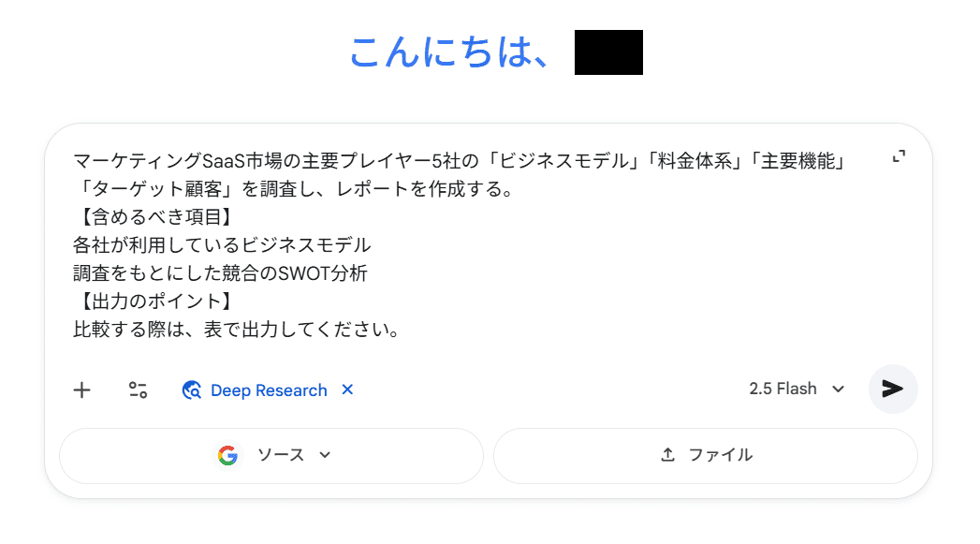Click the ソース button label
Screen dimensions: 980x544
tap(281, 456)
